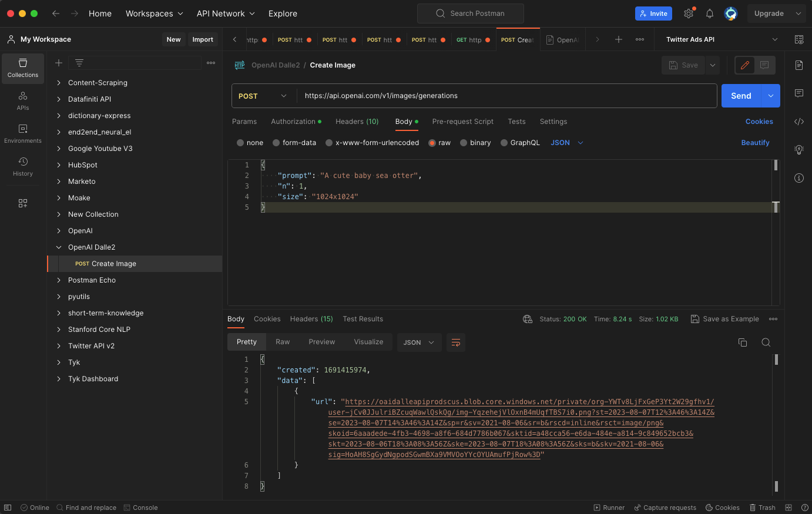Open the Cookies link
The width and height of the screenshot is (812, 514).
(759, 122)
